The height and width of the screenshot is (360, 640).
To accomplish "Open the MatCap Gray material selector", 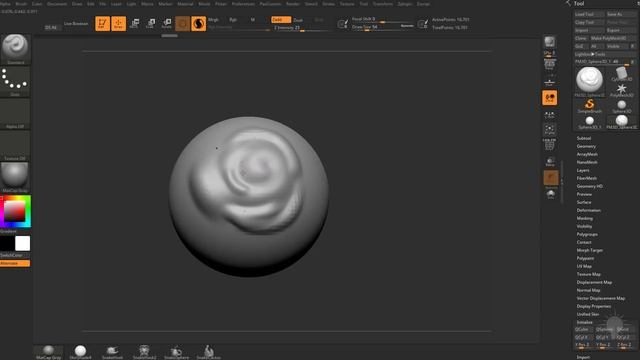I will tap(15, 177).
